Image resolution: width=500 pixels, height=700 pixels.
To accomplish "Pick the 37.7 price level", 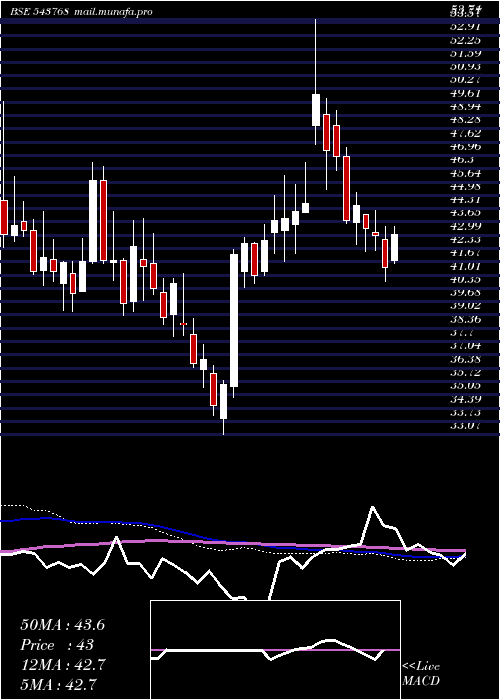I will click(x=462, y=333).
